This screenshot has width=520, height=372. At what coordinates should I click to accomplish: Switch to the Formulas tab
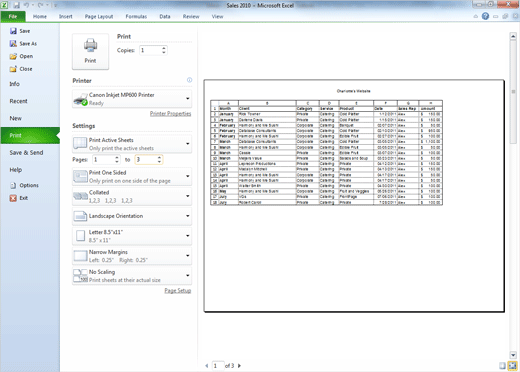[x=136, y=16]
